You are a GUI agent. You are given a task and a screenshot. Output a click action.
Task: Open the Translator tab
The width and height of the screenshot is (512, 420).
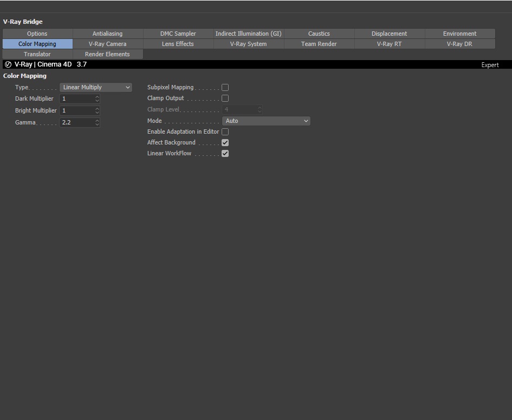pyautogui.click(x=37, y=54)
